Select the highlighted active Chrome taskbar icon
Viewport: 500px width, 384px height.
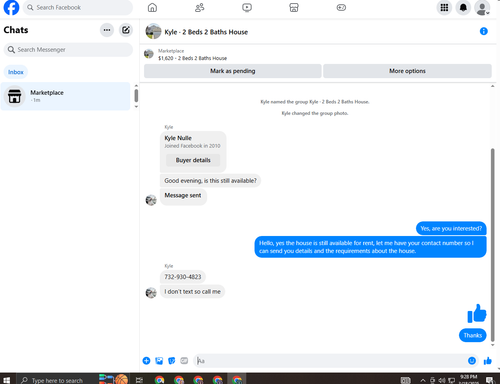tap(237, 379)
